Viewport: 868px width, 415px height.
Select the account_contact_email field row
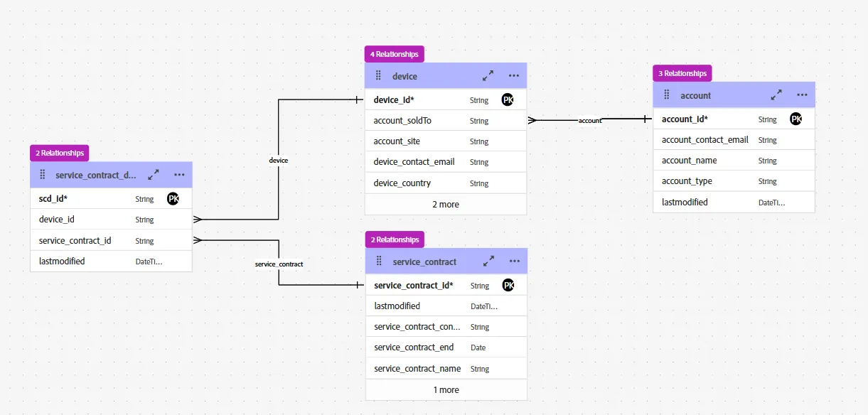734,140
